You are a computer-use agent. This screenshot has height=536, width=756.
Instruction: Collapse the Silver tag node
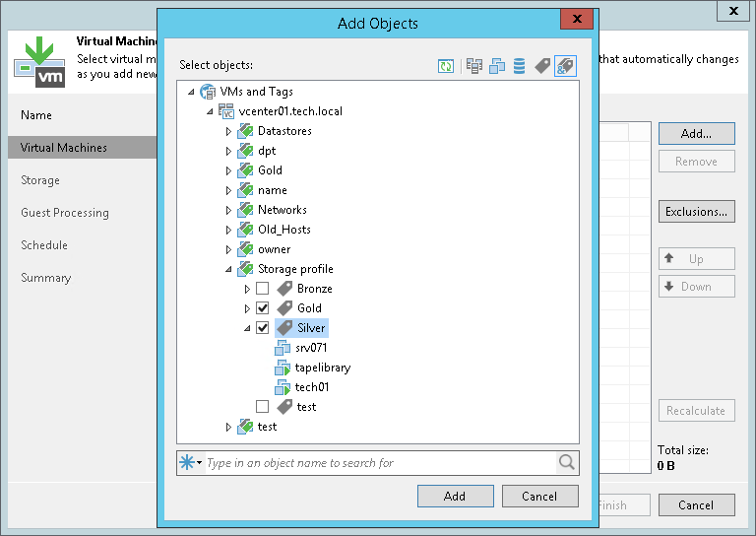point(247,328)
